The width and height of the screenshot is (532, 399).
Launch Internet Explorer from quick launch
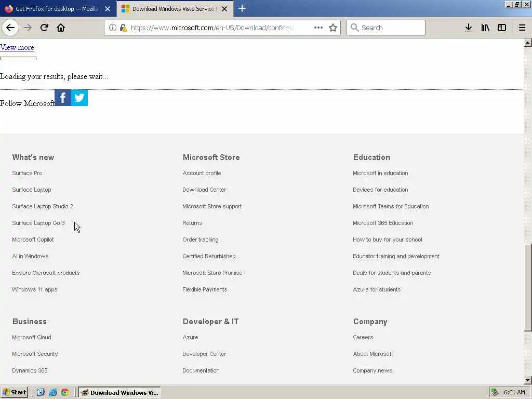coord(53,392)
